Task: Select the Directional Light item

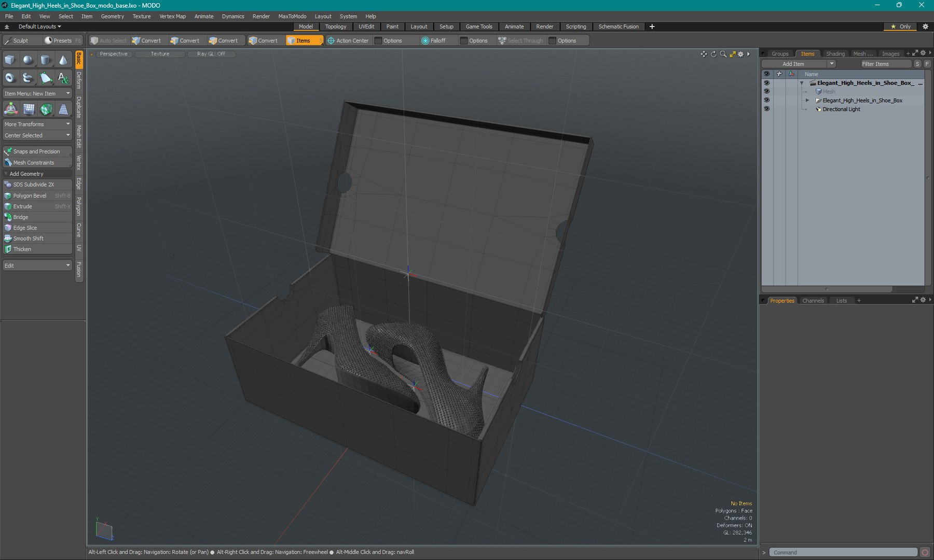Action: click(841, 109)
